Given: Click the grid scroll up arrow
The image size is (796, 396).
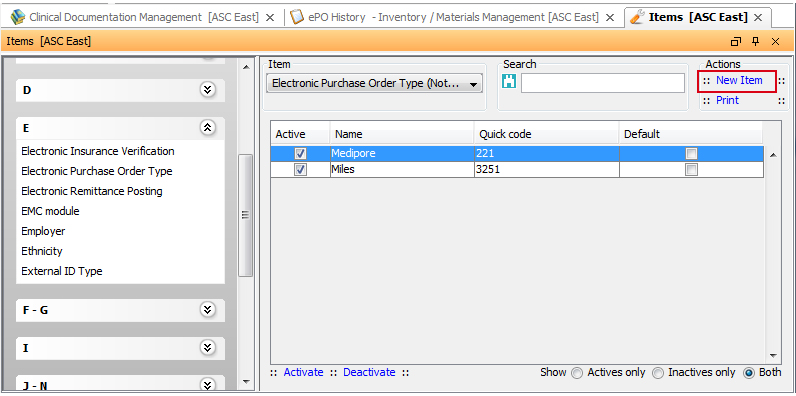Looking at the screenshot, I should pyautogui.click(x=773, y=155).
